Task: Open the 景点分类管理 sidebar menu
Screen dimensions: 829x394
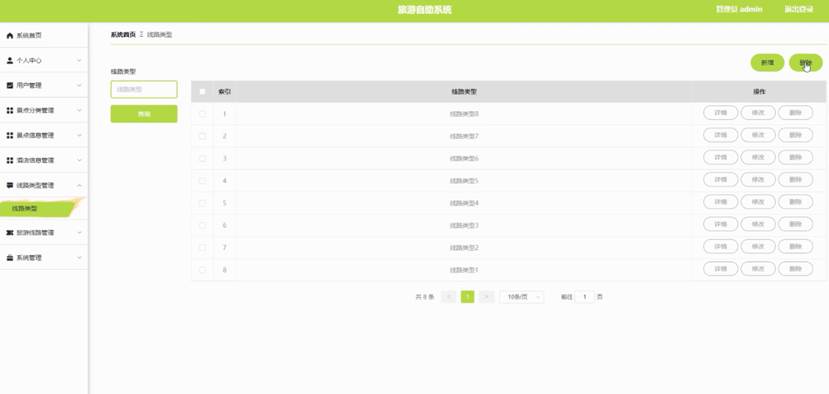Action: point(44,111)
